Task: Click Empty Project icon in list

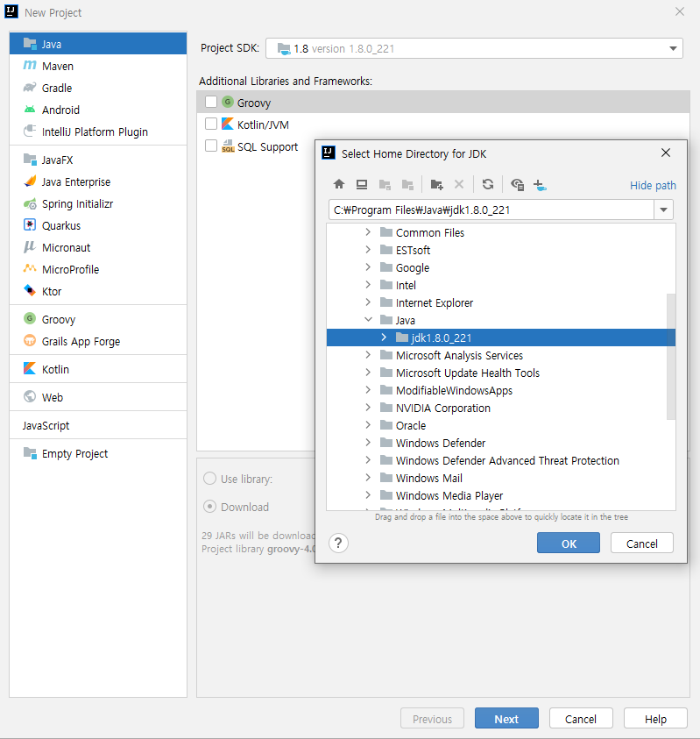Action: pyautogui.click(x=30, y=453)
